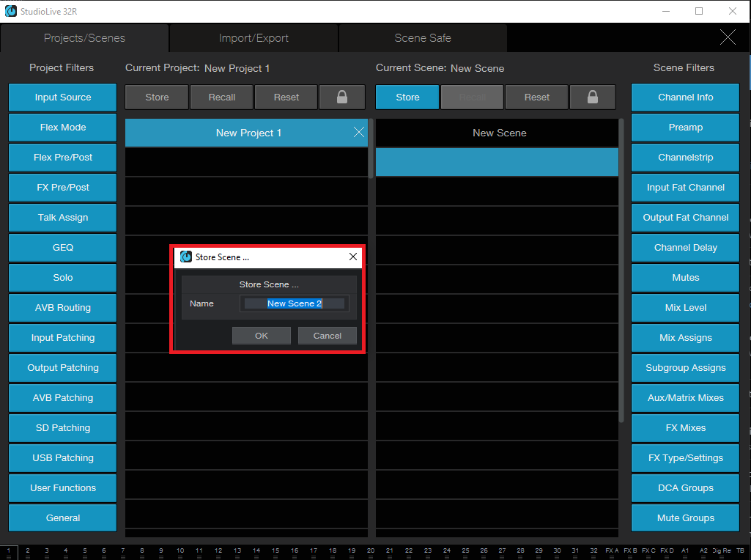Toggle the AVB Patching filter
Viewport: 751px width, 560px height.
(x=63, y=398)
